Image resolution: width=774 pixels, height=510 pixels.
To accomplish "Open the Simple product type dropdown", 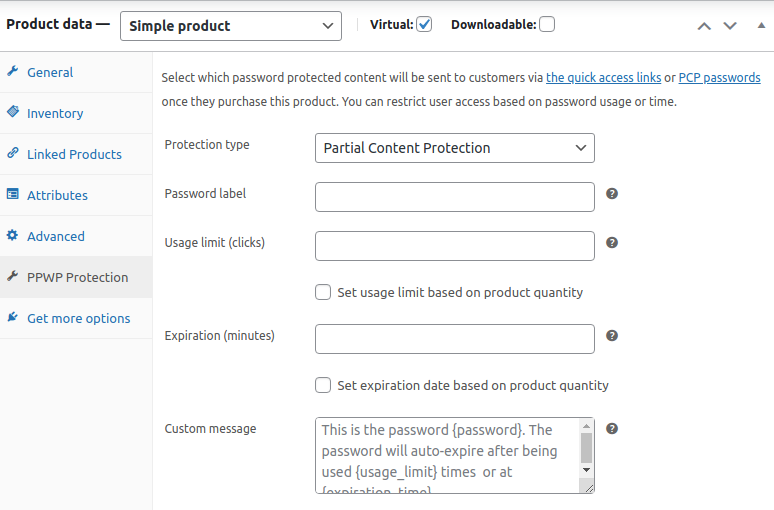I will [230, 26].
